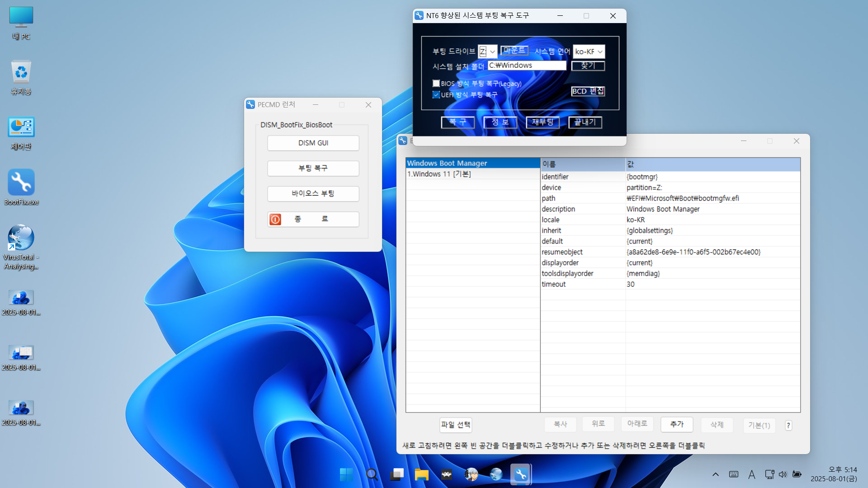Screen dimensions: 868x488
Task: Click the 추가 add button
Action: click(x=677, y=424)
